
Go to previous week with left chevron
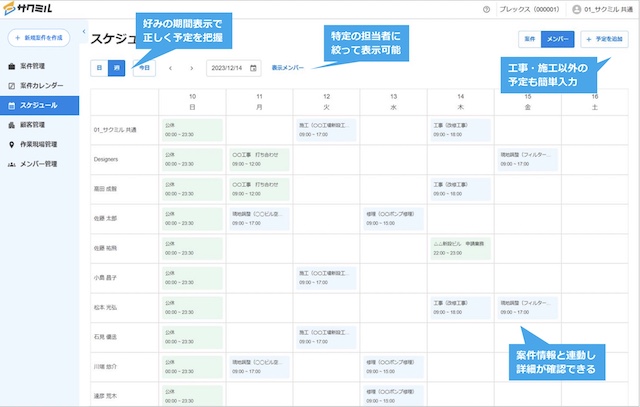click(x=170, y=68)
